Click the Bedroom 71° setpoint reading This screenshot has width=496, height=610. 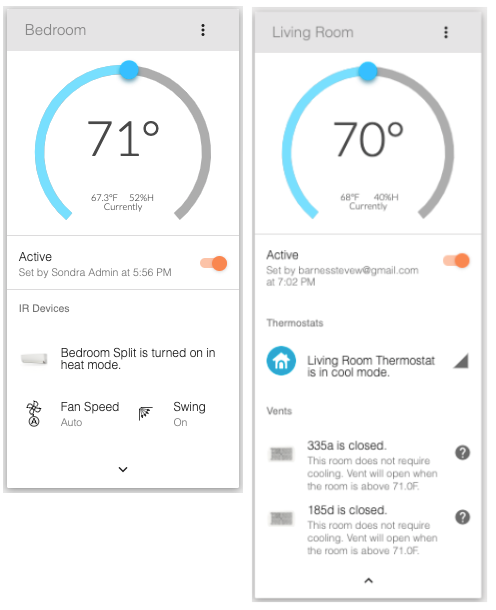click(123, 138)
